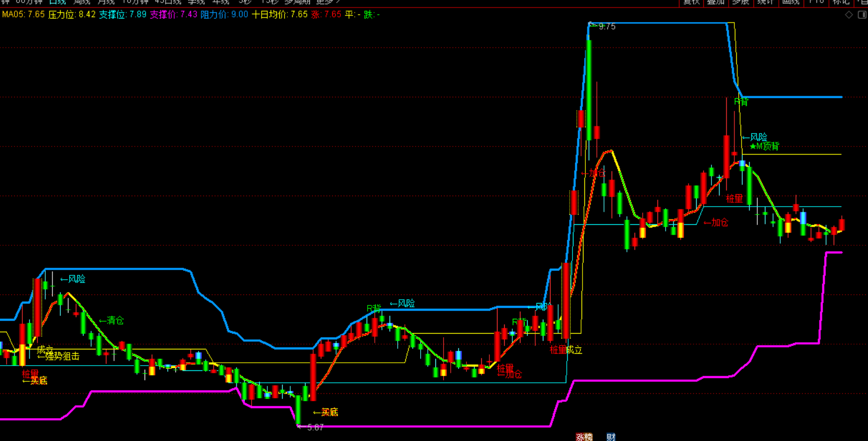Open the F10 info button

[816, 2]
